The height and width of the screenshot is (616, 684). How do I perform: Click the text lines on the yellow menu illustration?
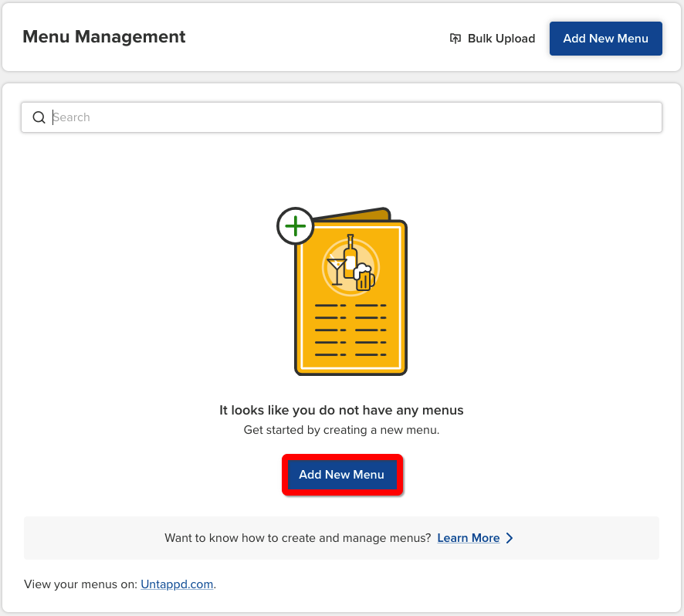pos(350,330)
